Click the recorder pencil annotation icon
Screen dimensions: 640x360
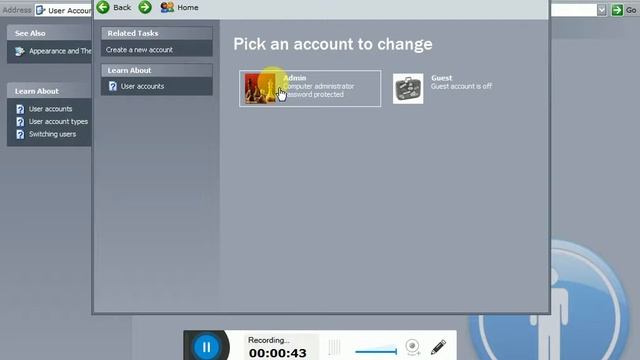[438, 347]
